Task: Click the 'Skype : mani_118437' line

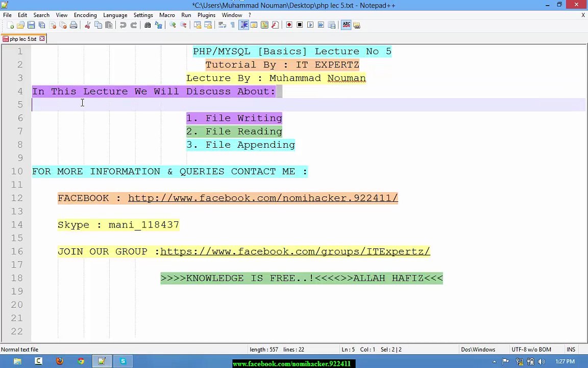Action: (118, 224)
